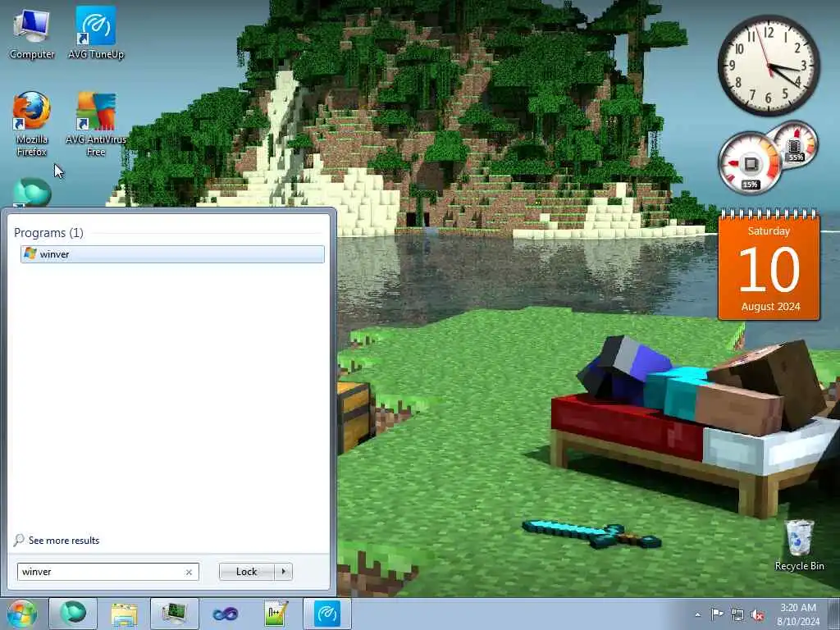Open the teal globe browser in taskbar
The width and height of the screenshot is (840, 630).
(73, 614)
